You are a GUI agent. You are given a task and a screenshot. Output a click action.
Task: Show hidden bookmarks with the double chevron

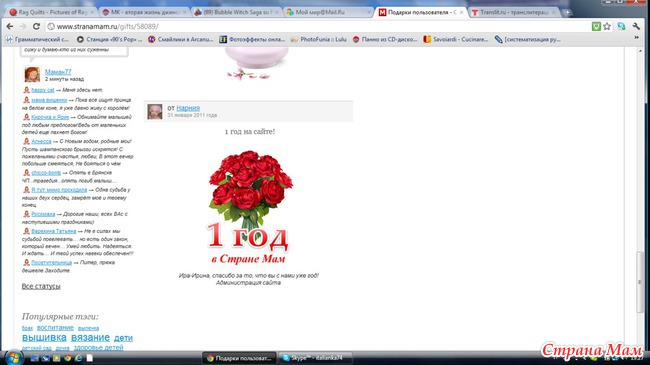[x=636, y=38]
